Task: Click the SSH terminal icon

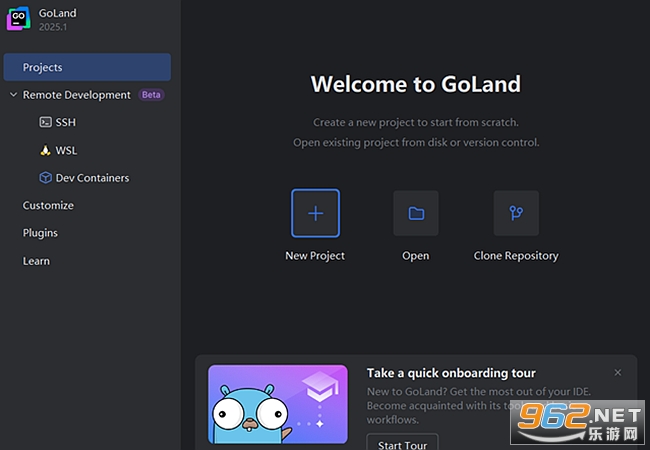Action: (45, 122)
